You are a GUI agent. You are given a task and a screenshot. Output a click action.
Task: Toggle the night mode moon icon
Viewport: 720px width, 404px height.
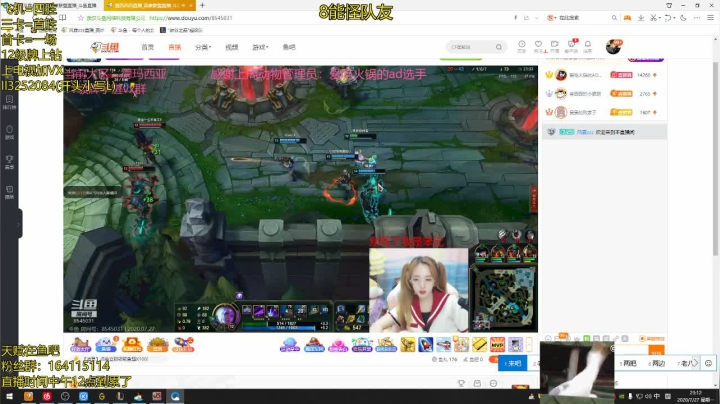683,17
